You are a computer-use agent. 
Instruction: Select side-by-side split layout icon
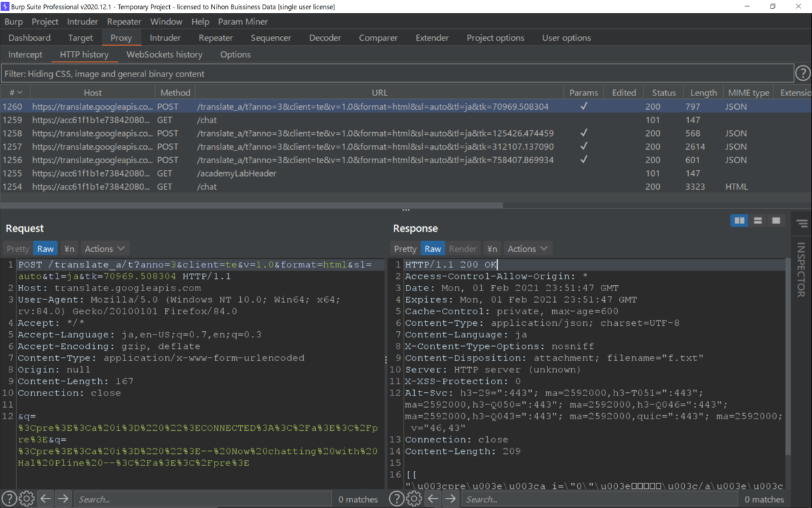(x=740, y=221)
